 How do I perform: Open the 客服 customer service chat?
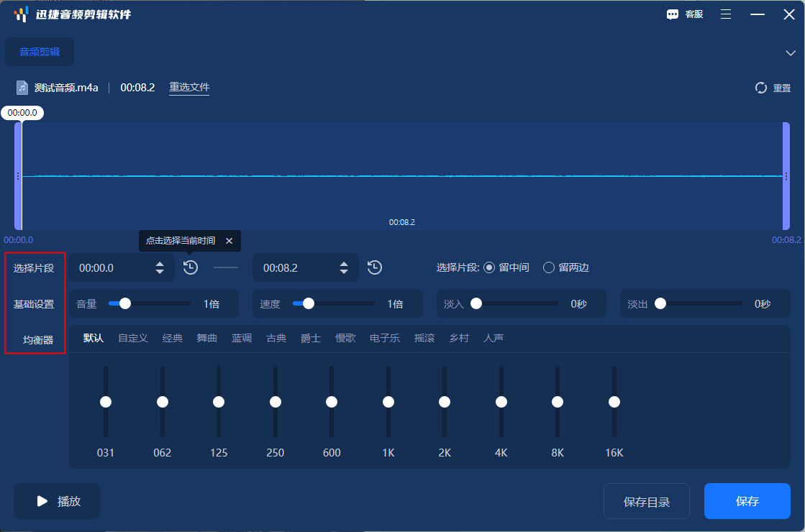[684, 14]
